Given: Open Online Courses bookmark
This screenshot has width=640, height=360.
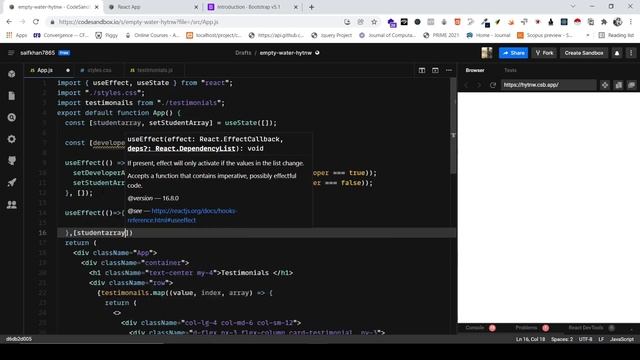Looking at the screenshot, I should [x=152, y=36].
